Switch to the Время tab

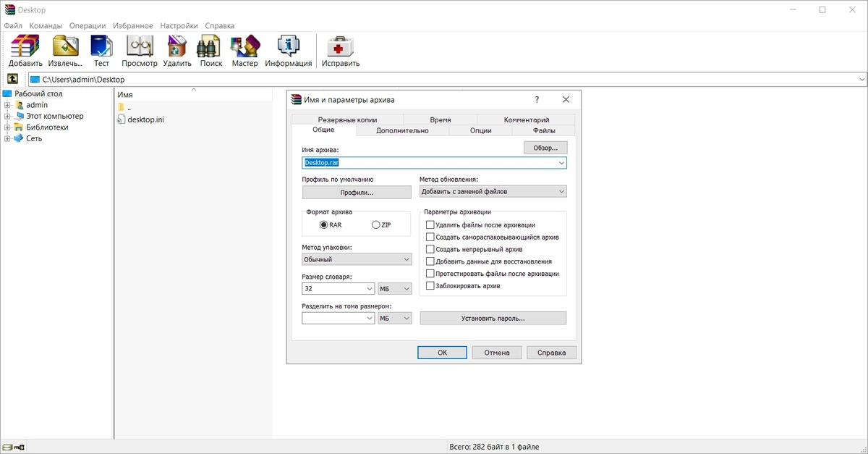tap(441, 119)
